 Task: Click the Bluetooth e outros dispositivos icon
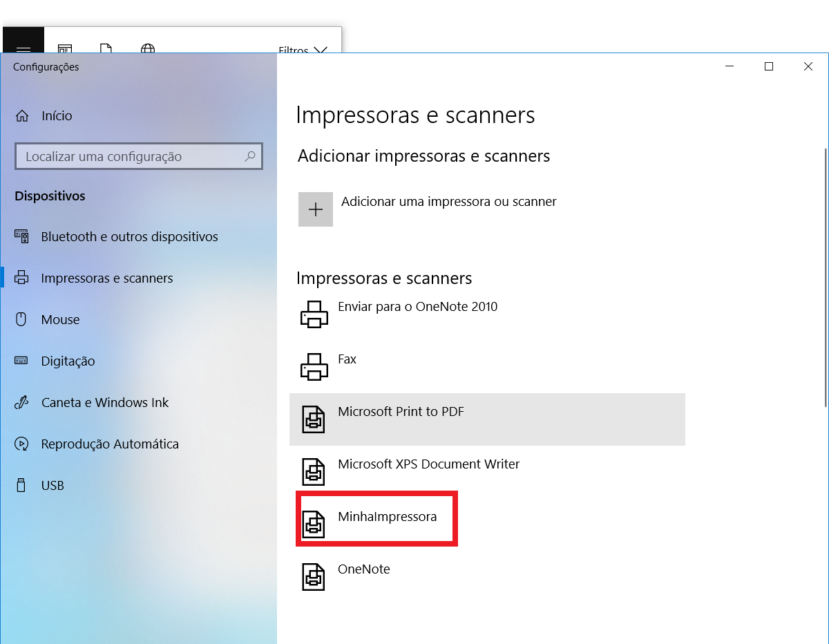click(x=21, y=236)
